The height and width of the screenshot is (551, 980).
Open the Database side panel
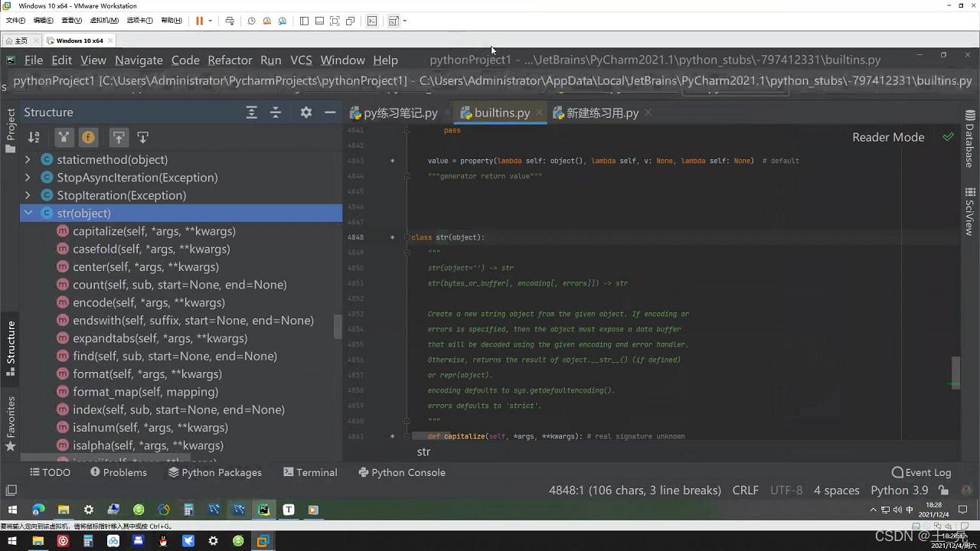pyautogui.click(x=970, y=139)
